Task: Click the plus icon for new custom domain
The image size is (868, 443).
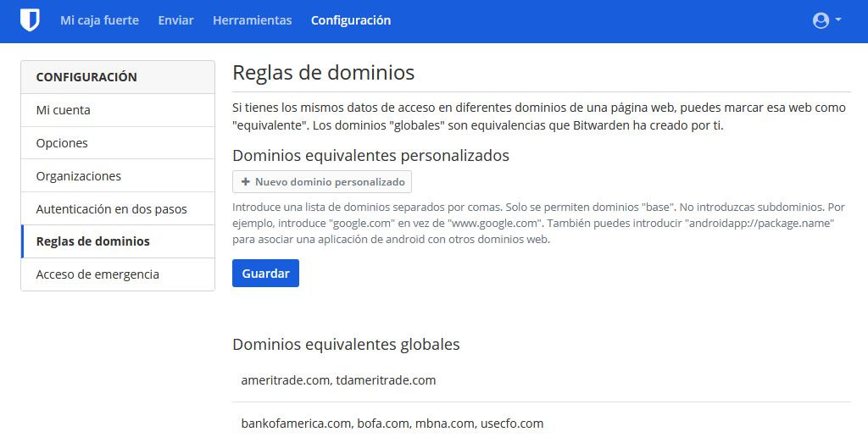Action: [246, 182]
